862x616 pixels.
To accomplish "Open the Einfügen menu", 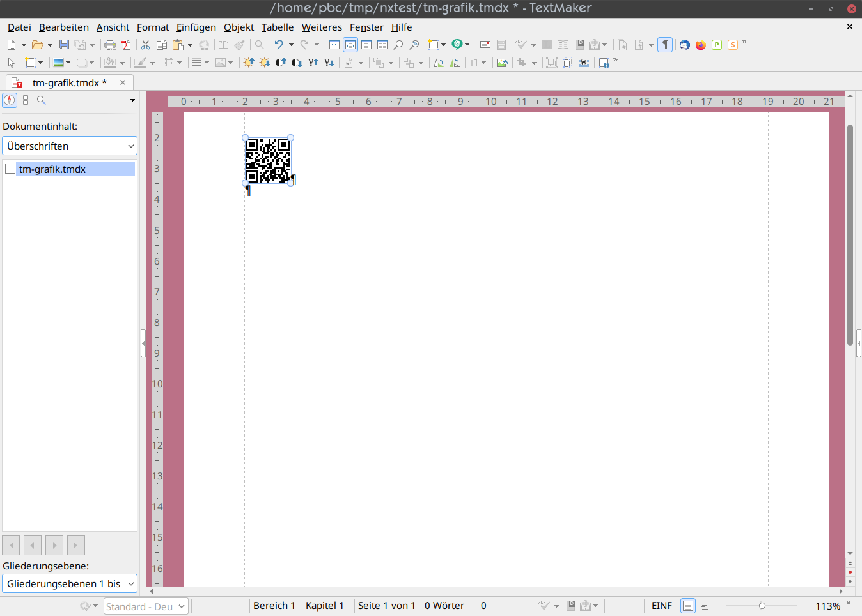I will [196, 27].
